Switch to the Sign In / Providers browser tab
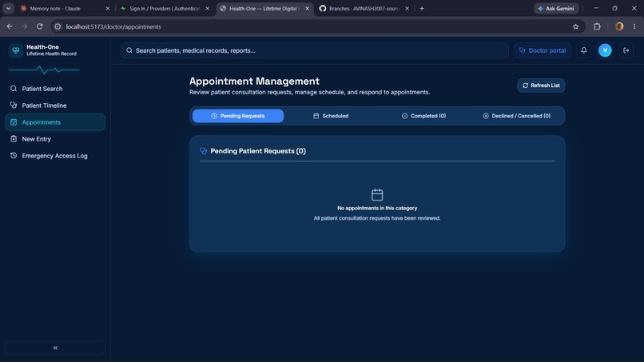 point(165,9)
